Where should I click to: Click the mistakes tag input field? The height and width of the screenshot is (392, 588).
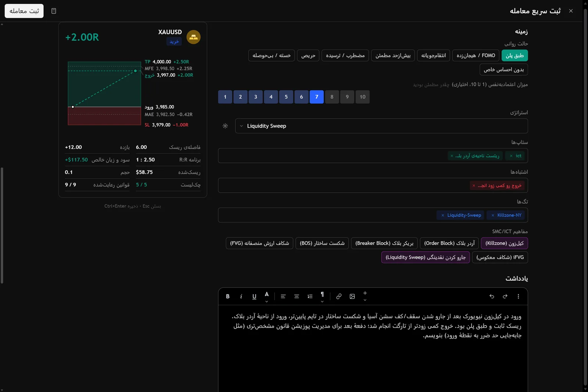pyautogui.click(x=373, y=186)
